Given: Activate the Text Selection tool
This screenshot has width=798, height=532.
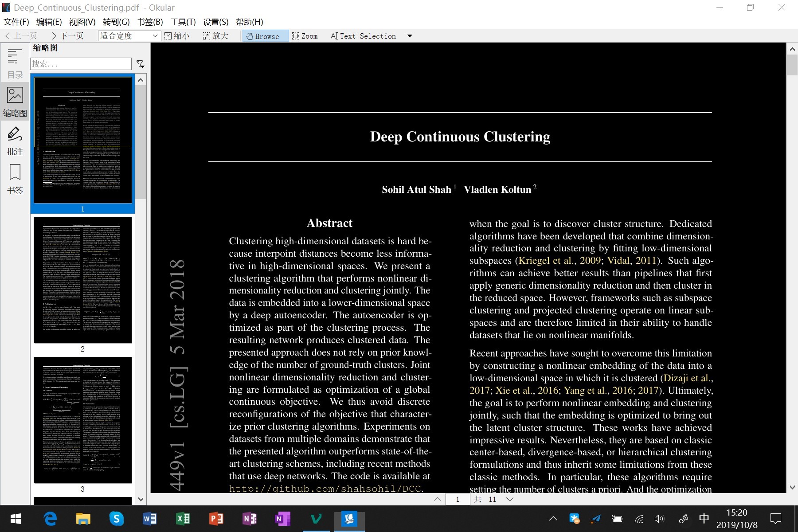Looking at the screenshot, I should click(363, 36).
